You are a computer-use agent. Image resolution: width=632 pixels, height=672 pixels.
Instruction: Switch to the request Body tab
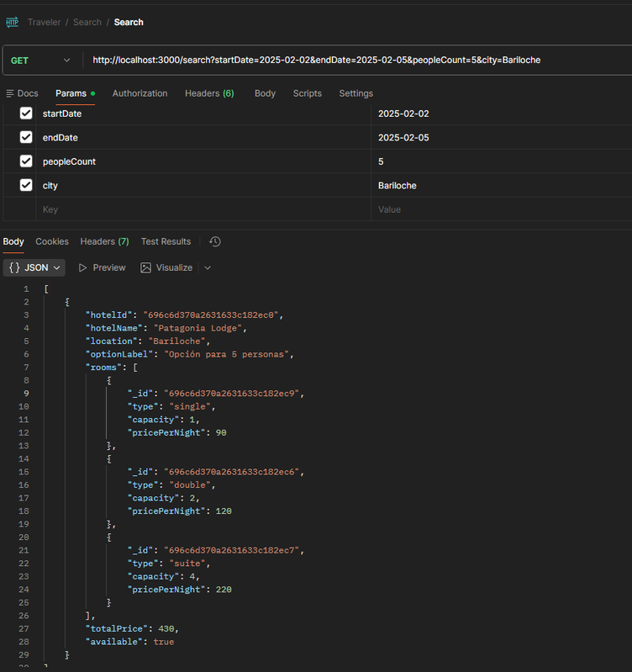pyautogui.click(x=265, y=93)
